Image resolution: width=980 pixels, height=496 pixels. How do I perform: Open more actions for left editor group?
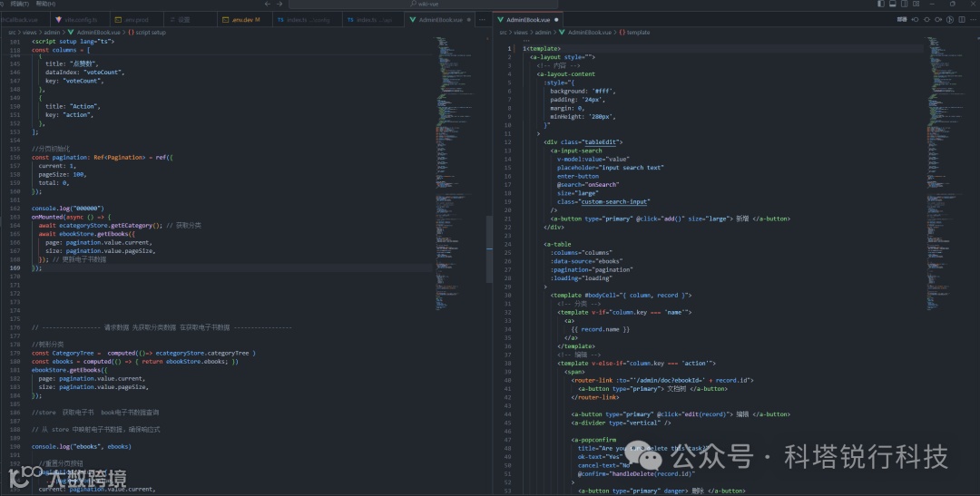[x=482, y=19]
